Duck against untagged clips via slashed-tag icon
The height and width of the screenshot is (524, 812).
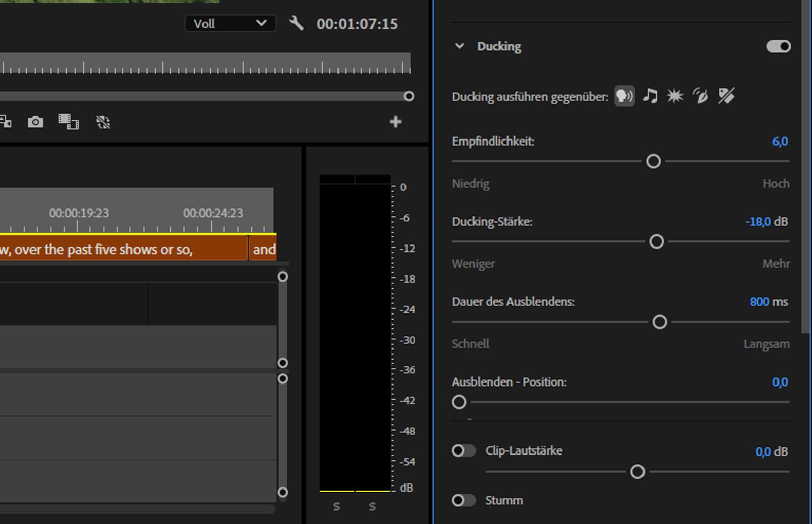726,95
